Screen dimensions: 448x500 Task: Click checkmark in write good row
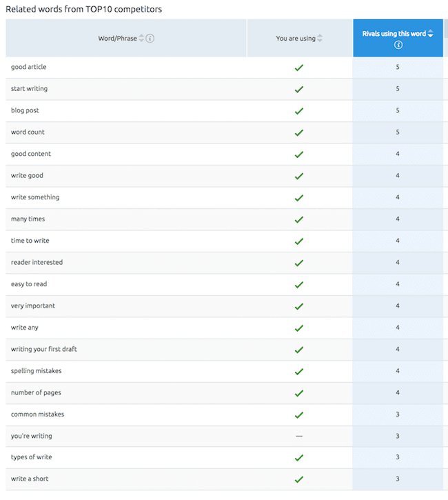tap(299, 176)
